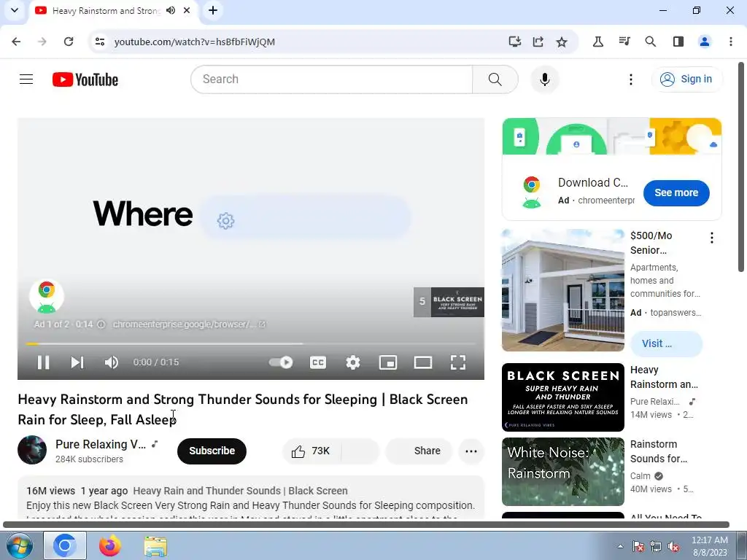
Task: Open more actions ellipsis under video
Action: [x=471, y=451]
